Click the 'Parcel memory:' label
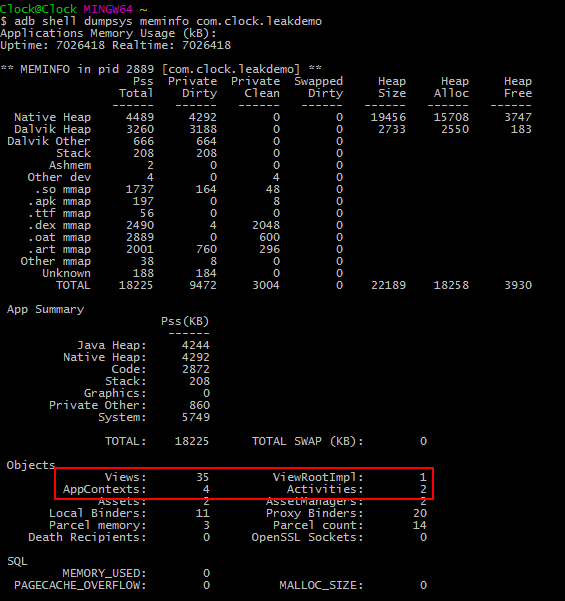Image resolution: width=565 pixels, height=601 pixels. [x=98, y=525]
